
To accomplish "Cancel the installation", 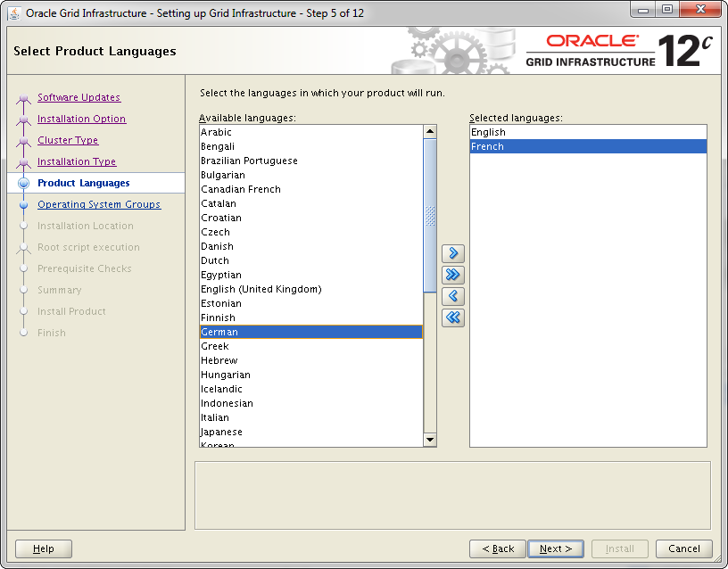I will (683, 548).
